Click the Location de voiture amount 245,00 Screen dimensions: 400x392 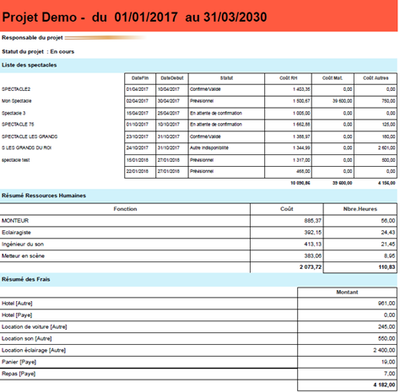click(x=347, y=327)
